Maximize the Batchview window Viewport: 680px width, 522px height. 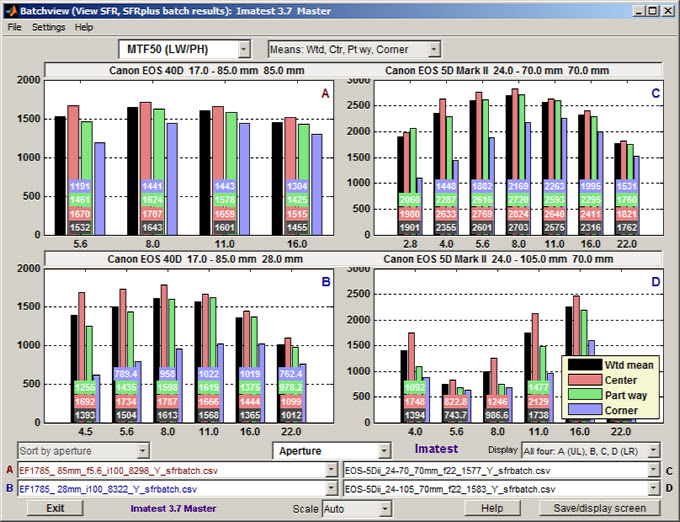click(x=653, y=11)
